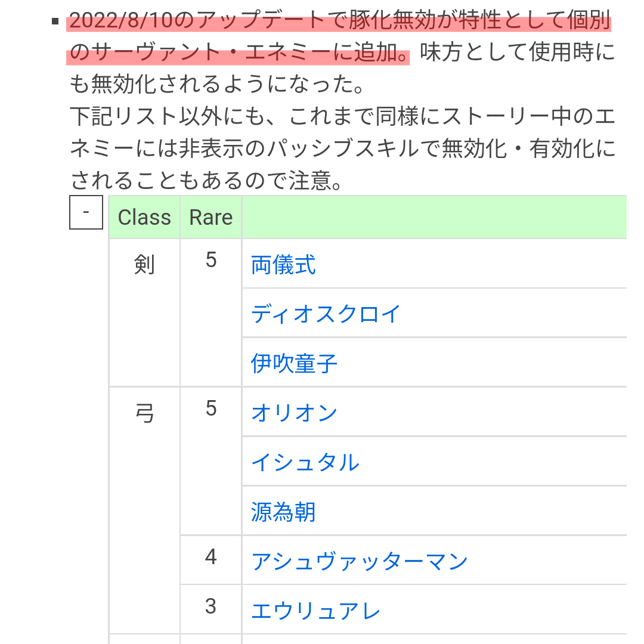The image size is (644, 644).
Task: Select the 剣 class cell
Action: point(144,265)
